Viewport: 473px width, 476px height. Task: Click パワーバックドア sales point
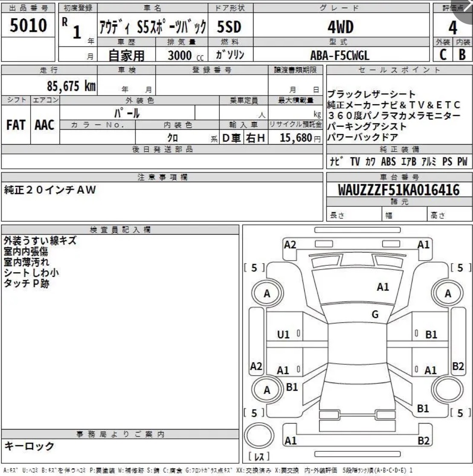click(362, 137)
